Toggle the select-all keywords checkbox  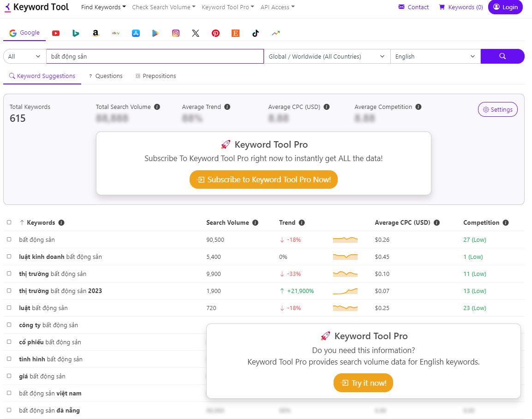point(9,222)
